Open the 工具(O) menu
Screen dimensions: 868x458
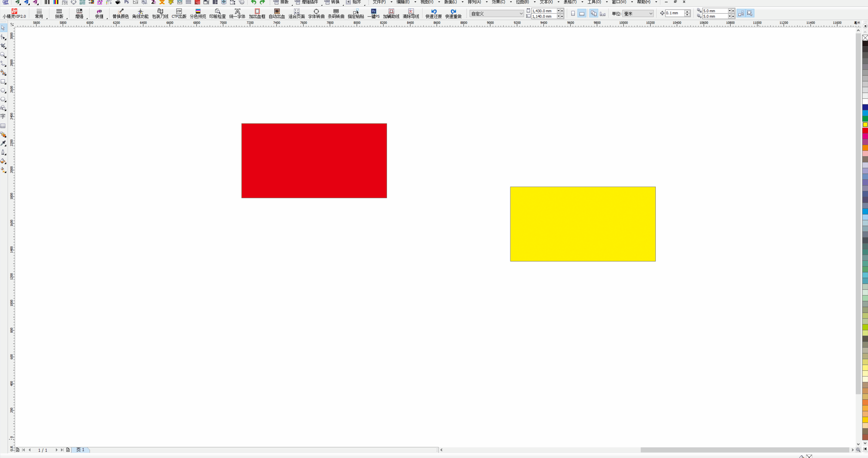[594, 2]
